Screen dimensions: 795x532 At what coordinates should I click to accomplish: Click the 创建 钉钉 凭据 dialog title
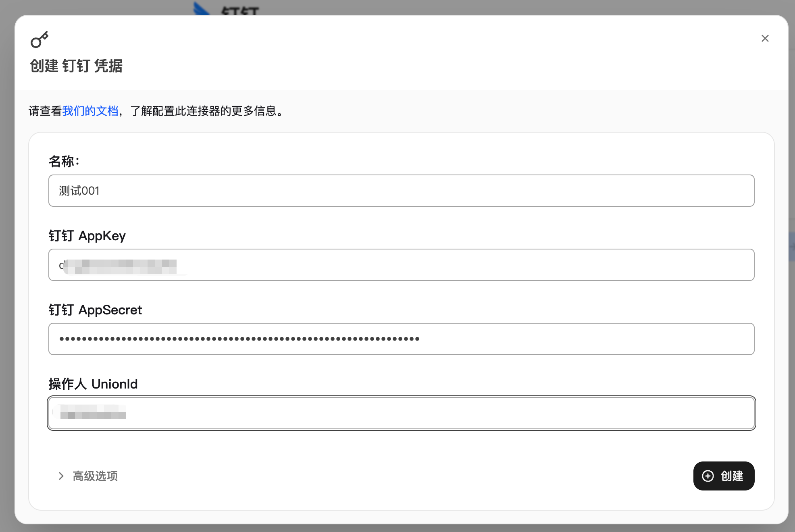(x=76, y=66)
